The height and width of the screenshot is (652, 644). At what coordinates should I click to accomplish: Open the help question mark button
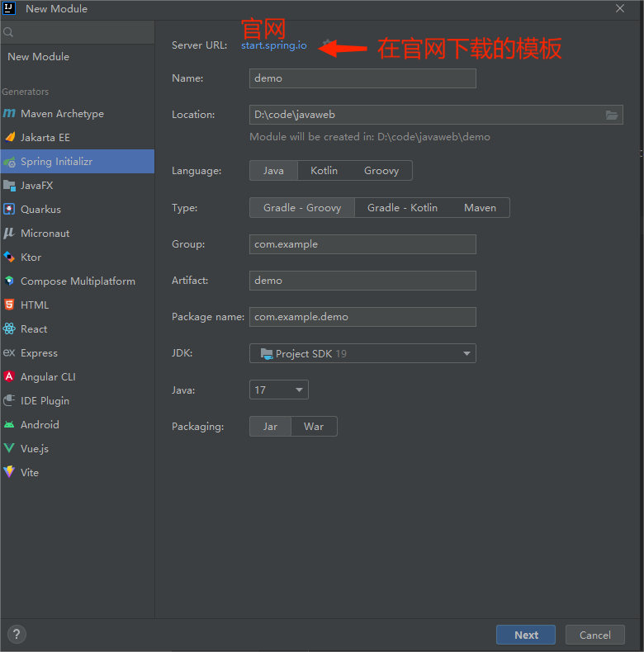17,634
